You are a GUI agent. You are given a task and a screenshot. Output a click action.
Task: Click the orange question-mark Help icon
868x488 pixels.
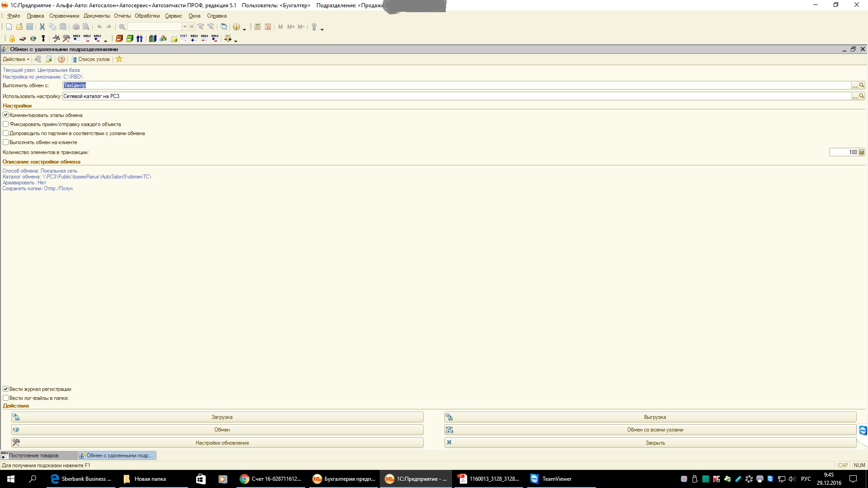(x=61, y=59)
